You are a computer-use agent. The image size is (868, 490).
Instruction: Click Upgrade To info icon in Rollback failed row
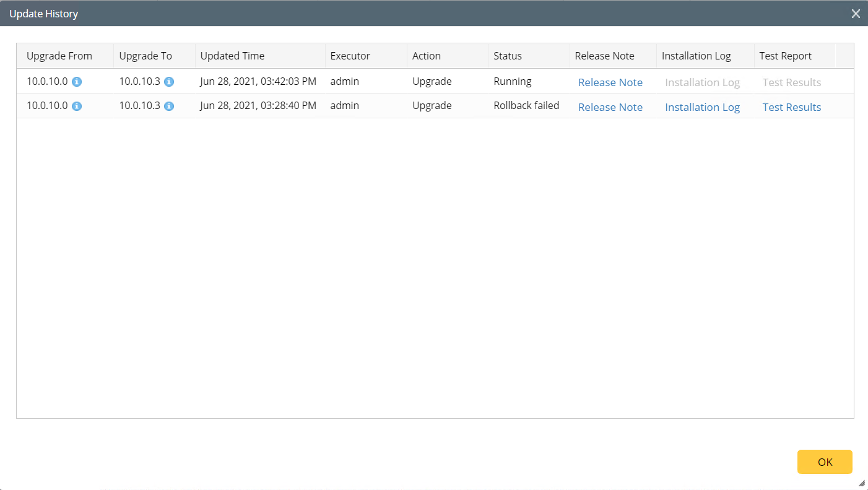(169, 106)
